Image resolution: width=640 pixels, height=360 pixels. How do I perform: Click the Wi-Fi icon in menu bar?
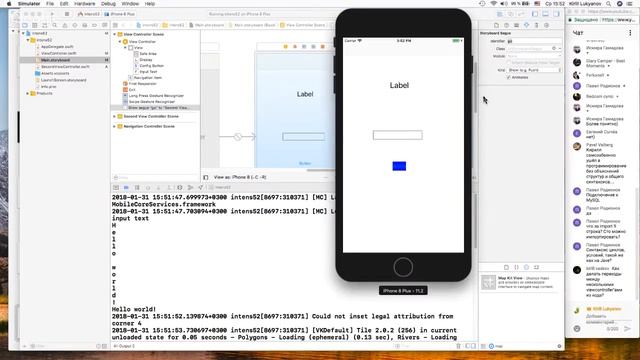click(x=493, y=4)
